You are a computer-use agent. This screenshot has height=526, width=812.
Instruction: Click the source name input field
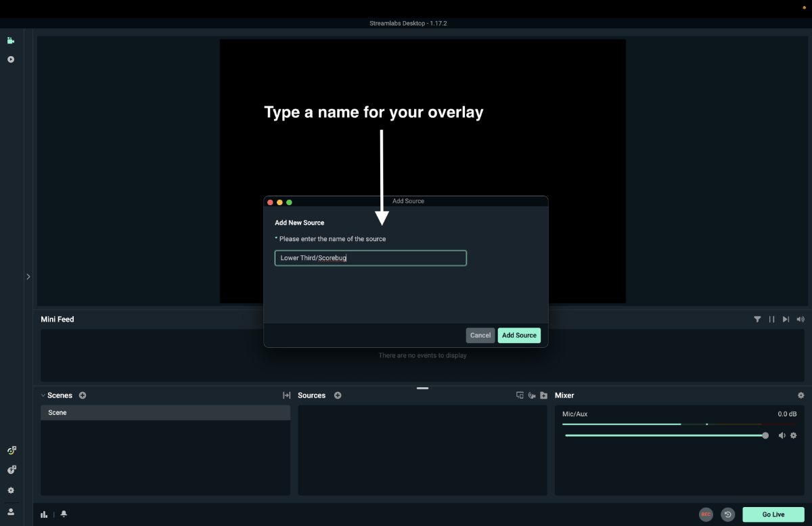click(370, 258)
